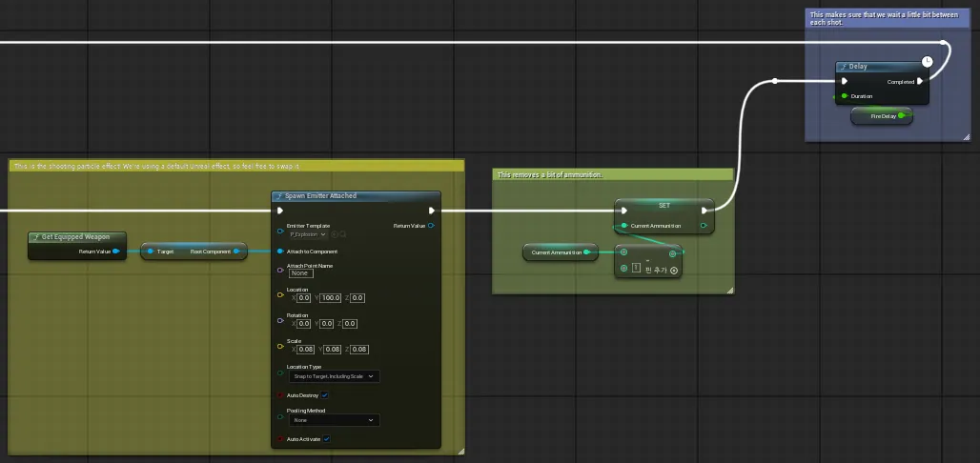Click the Rotation Y value field
The width and height of the screenshot is (980, 463).
pos(327,324)
